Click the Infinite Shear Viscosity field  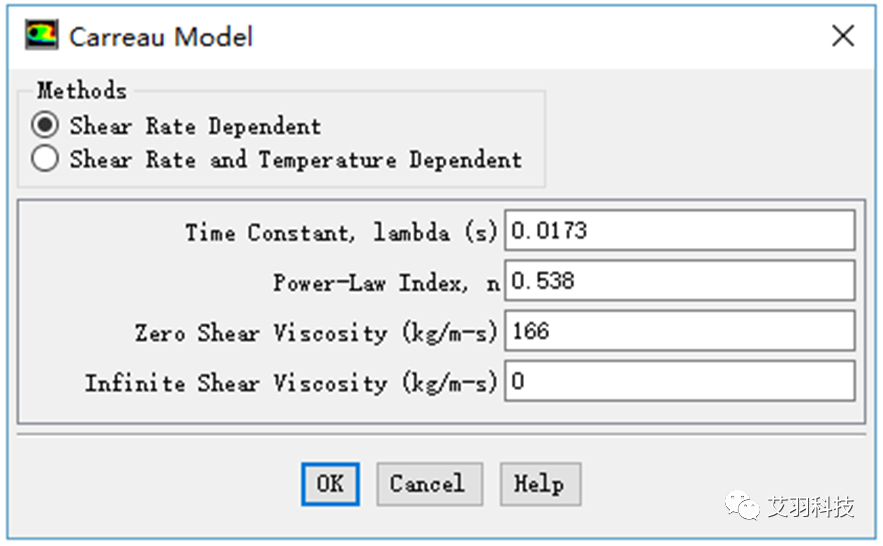coord(680,381)
